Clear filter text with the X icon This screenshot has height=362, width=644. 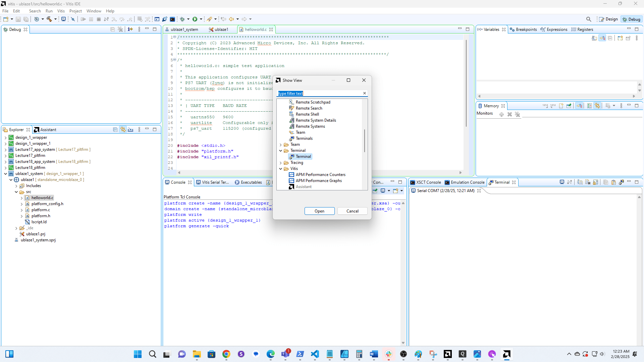click(365, 93)
